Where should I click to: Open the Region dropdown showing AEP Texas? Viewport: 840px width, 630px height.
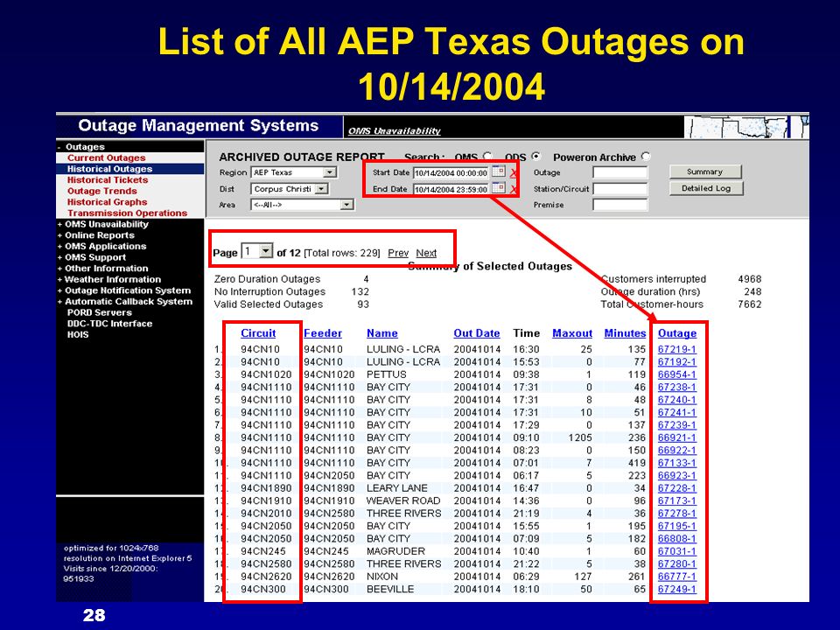pos(294,172)
